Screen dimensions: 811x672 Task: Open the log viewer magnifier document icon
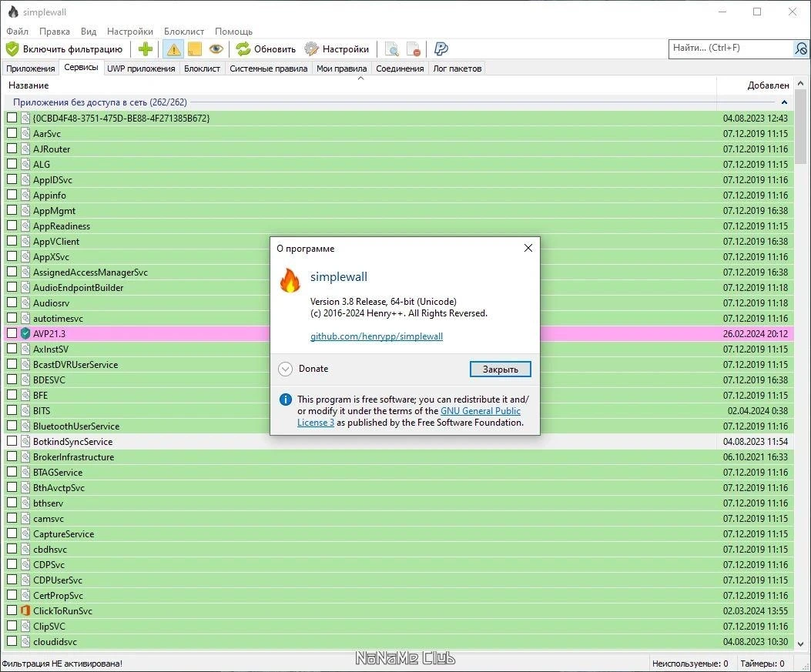392,49
